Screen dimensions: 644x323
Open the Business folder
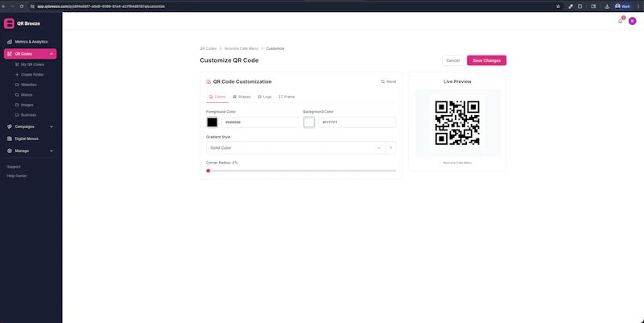(28, 115)
